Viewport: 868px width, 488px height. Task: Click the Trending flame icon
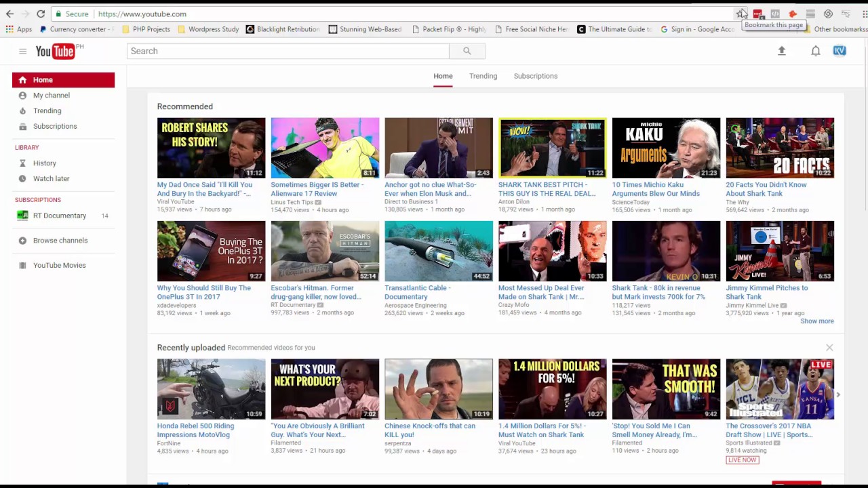click(x=22, y=111)
